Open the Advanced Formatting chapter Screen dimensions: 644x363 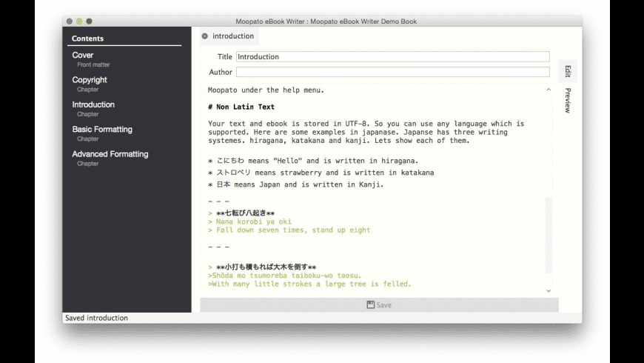coord(110,154)
